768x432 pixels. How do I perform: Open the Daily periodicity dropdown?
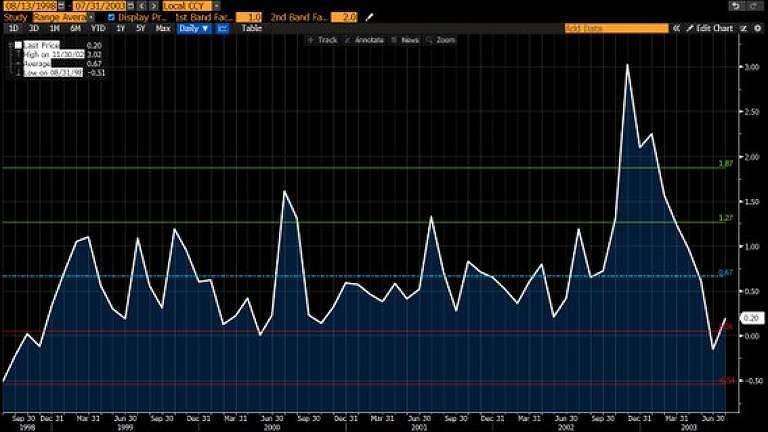(x=194, y=28)
